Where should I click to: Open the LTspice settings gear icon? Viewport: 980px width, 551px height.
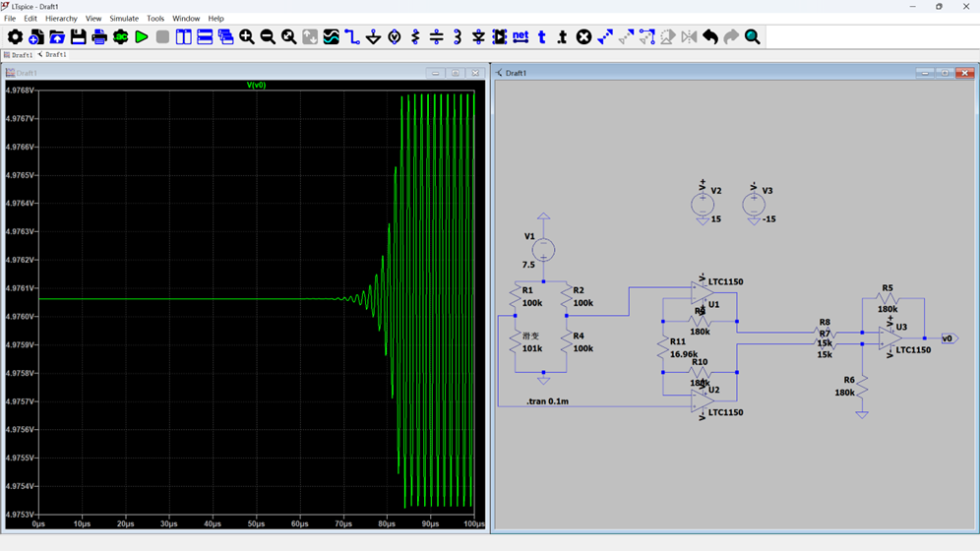[x=15, y=36]
